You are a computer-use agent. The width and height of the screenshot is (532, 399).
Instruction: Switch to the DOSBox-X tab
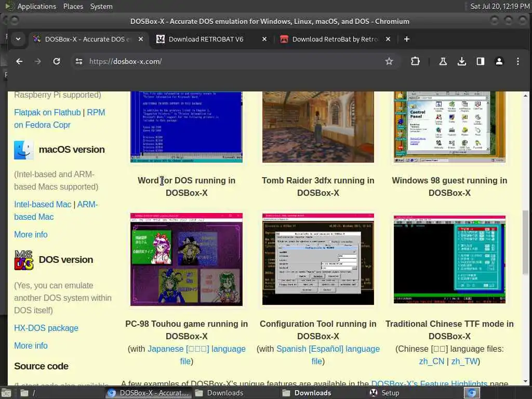[x=87, y=39]
